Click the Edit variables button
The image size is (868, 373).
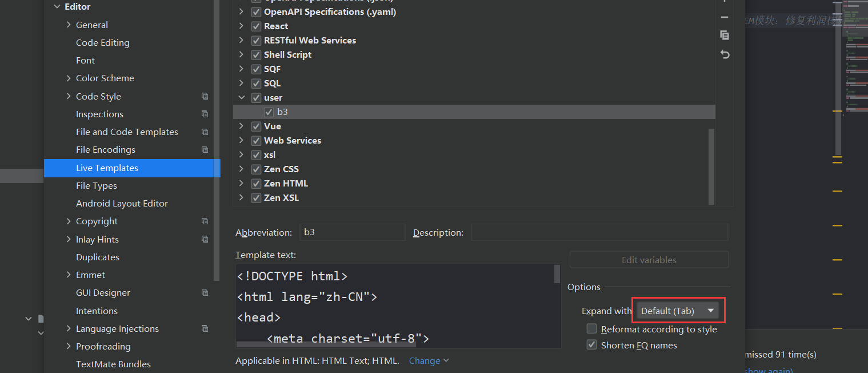[x=649, y=260]
